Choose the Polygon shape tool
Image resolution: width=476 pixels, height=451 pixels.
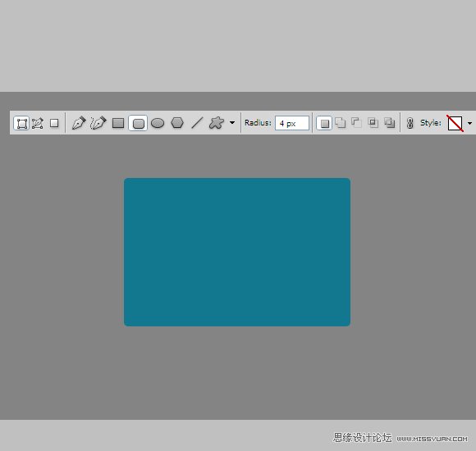(x=177, y=123)
